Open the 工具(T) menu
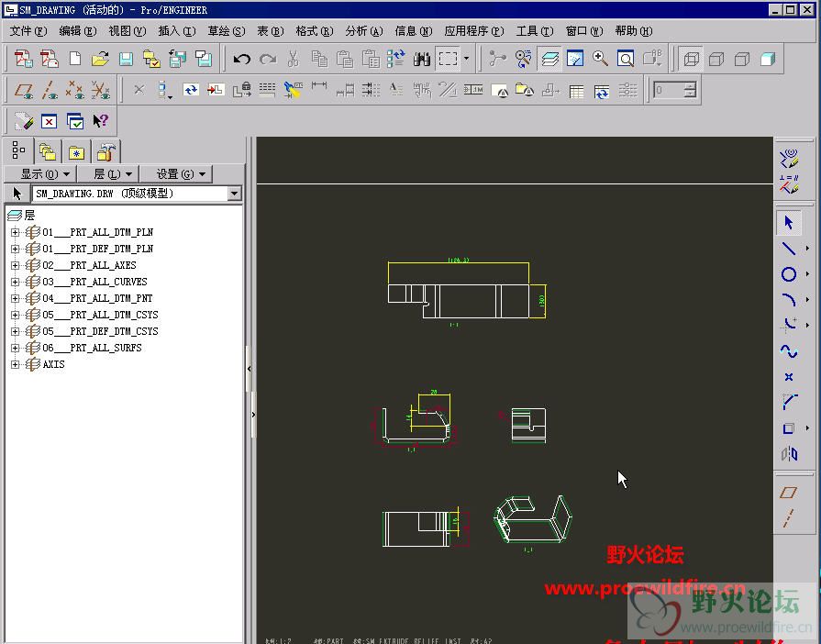This screenshot has height=644, width=821. pos(535,31)
